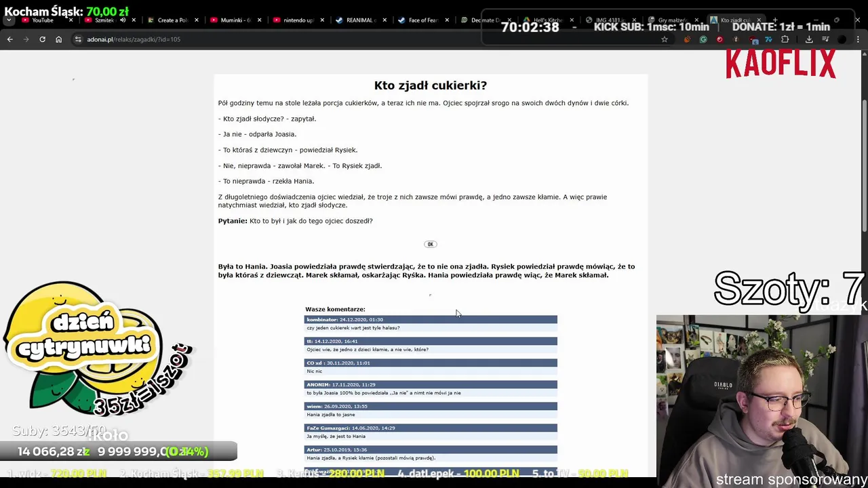Viewport: 868px width, 488px height.
Task: Open the 7TV extension icon
Action: pos(768,39)
